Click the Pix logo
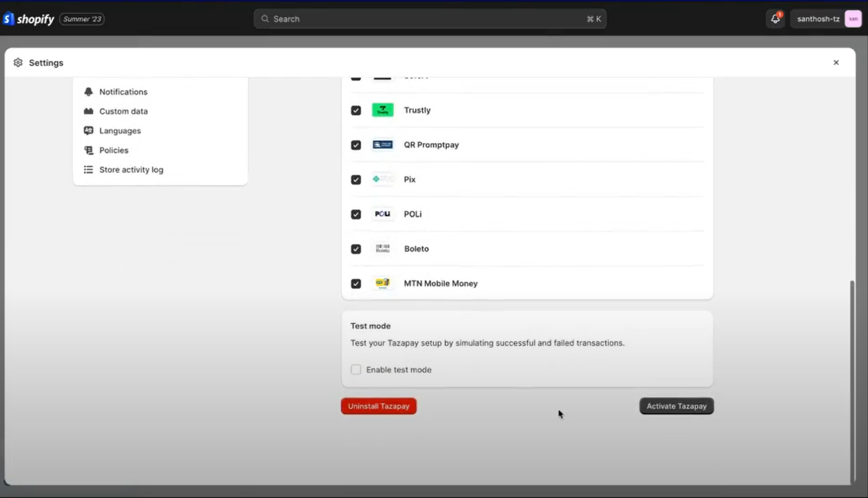 click(383, 179)
